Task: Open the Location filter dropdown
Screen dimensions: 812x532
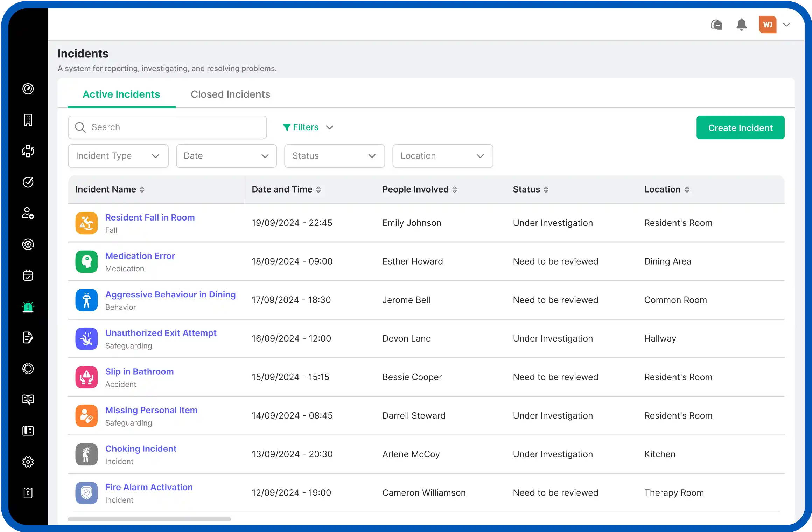Action: [443, 156]
